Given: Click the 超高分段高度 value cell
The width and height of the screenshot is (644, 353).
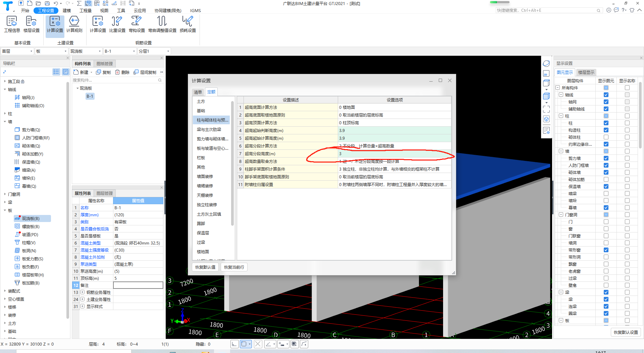Looking at the screenshot, I should point(394,153).
